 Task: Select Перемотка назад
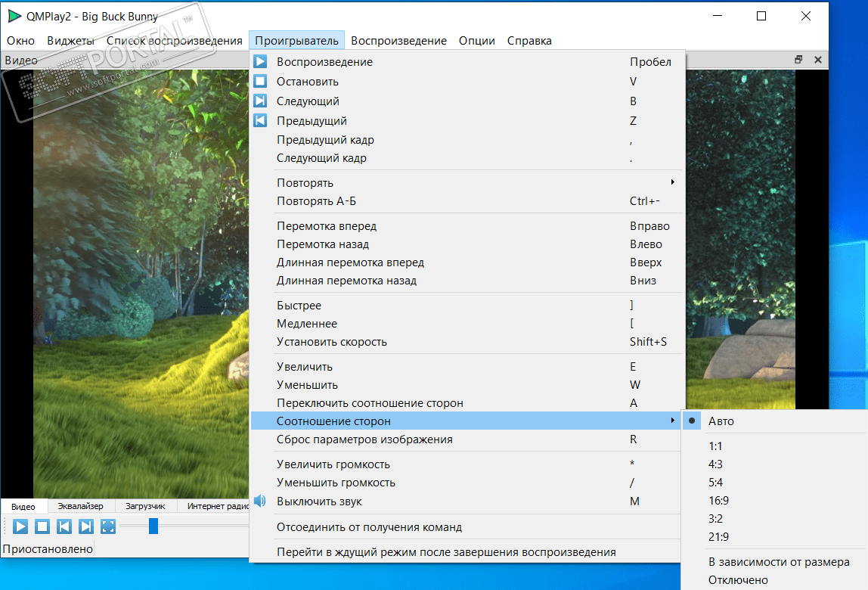(466, 244)
